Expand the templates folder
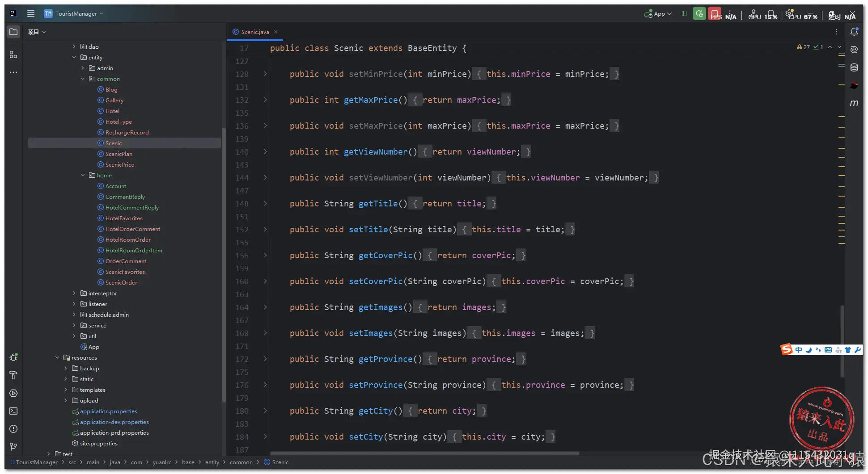The height and width of the screenshot is (474, 868). (x=66, y=390)
